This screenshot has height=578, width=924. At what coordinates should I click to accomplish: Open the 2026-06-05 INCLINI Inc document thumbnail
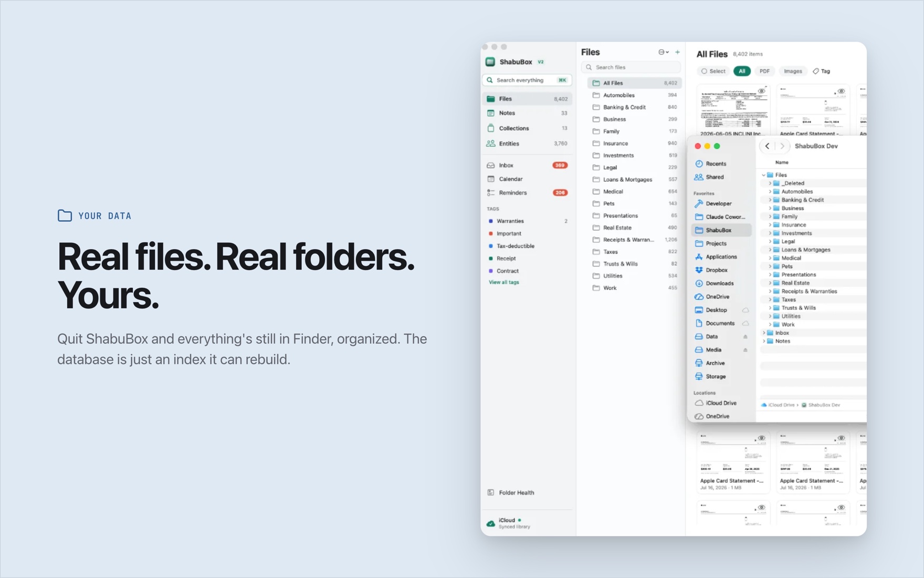pos(733,110)
